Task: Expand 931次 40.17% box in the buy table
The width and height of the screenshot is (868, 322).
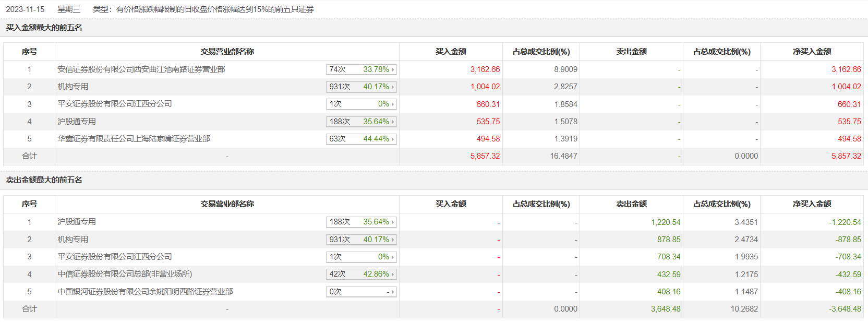Action: pyautogui.click(x=361, y=87)
